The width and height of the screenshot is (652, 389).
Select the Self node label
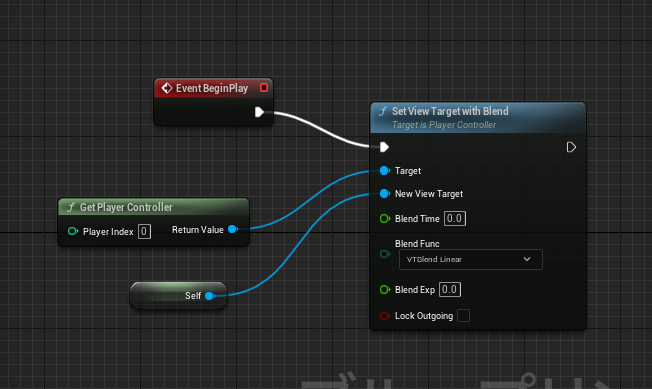tap(193, 295)
